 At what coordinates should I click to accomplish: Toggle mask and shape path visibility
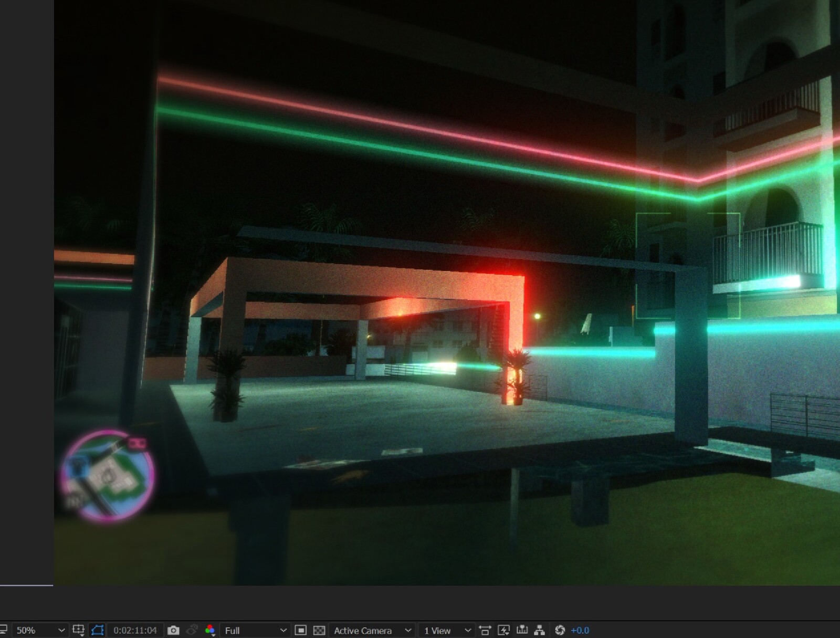tap(98, 630)
